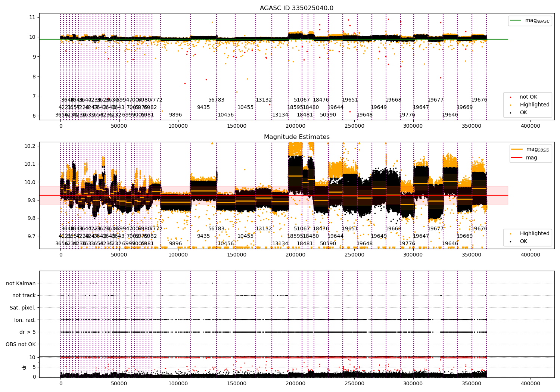
Task: Click obsid label 19776 in Magnitude Estimates plot
Action: click(x=407, y=244)
